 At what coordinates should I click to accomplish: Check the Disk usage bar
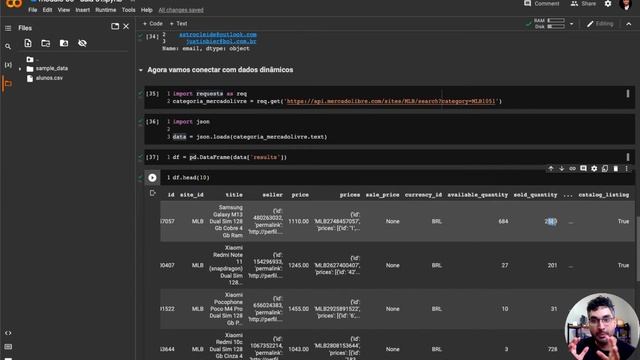tap(556, 27)
